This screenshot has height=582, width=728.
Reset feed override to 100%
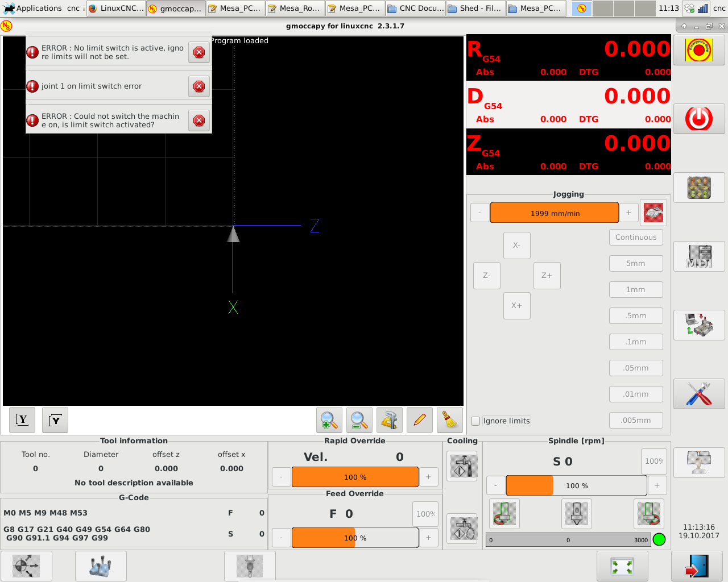click(425, 514)
